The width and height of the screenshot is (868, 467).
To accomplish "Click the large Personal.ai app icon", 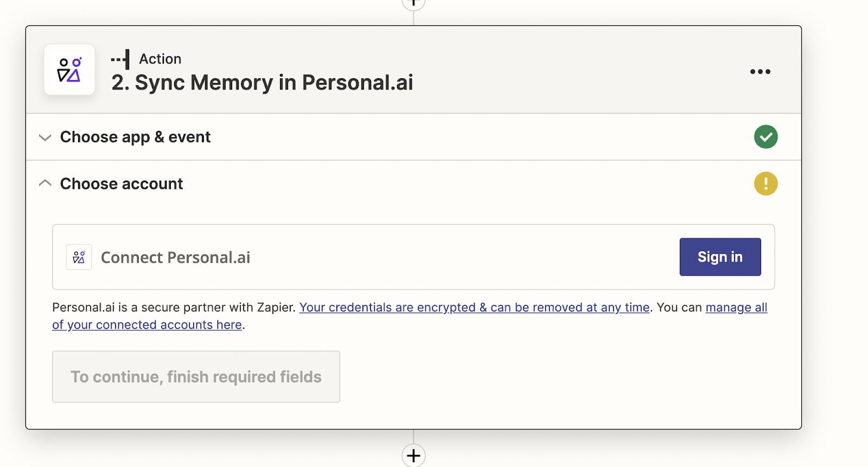I will 69,70.
